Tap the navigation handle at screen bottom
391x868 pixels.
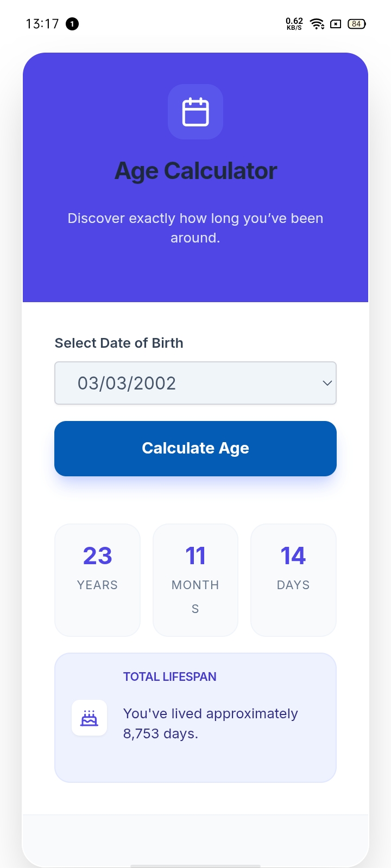pos(195,864)
